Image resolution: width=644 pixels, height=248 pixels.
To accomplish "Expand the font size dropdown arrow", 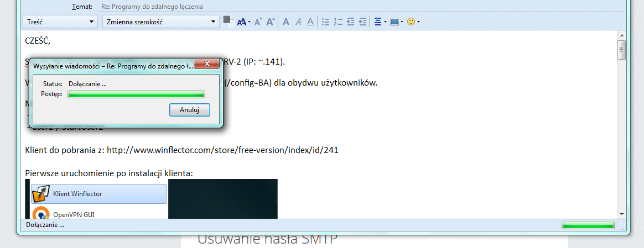I will tap(249, 22).
